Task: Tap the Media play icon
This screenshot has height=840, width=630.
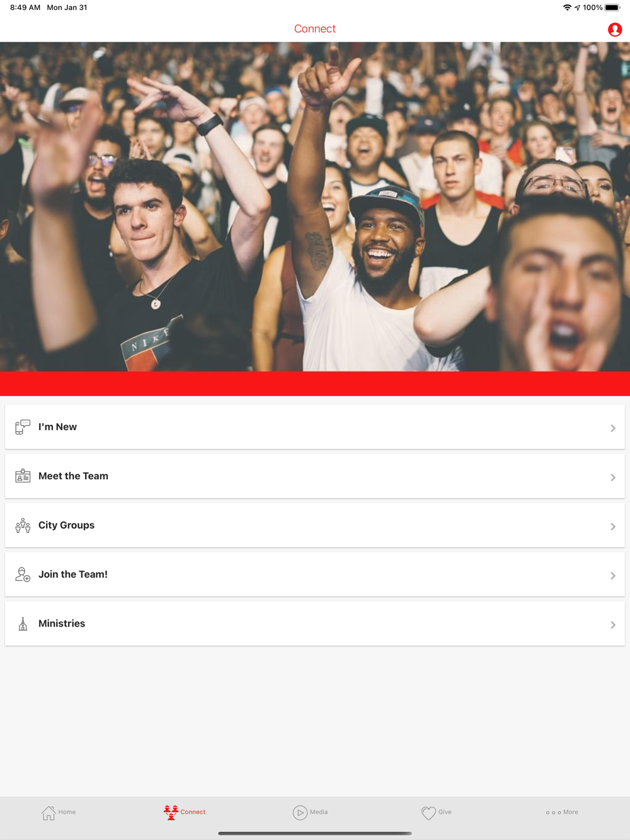Action: click(300, 812)
